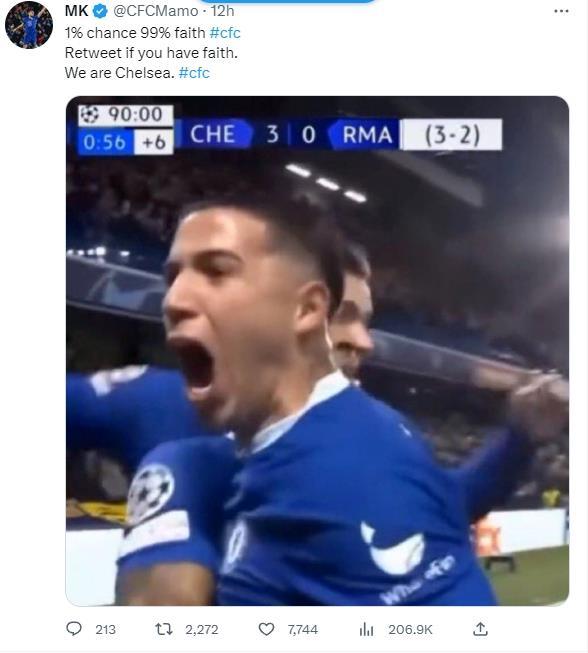Retweet using the retweet arrows icon
The image size is (588, 653).
point(164,629)
